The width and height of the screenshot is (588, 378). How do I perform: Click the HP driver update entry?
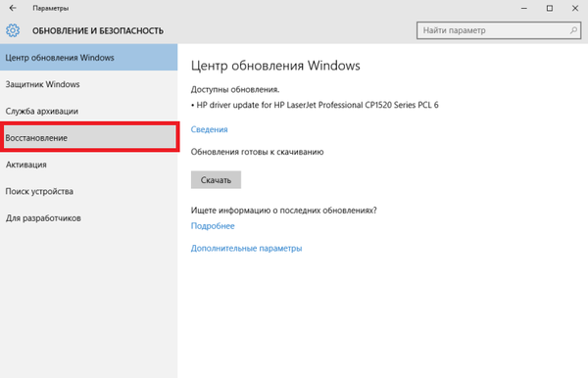tap(315, 105)
